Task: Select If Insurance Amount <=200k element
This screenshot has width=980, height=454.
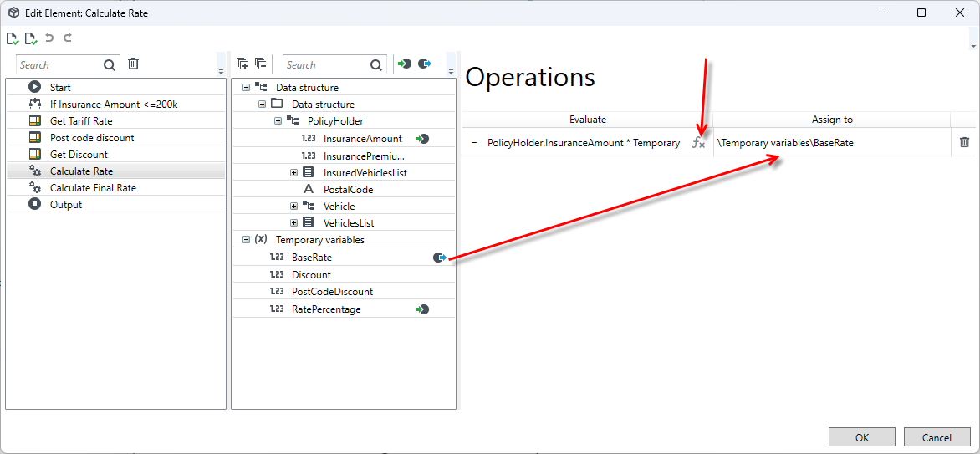Action: click(x=115, y=104)
